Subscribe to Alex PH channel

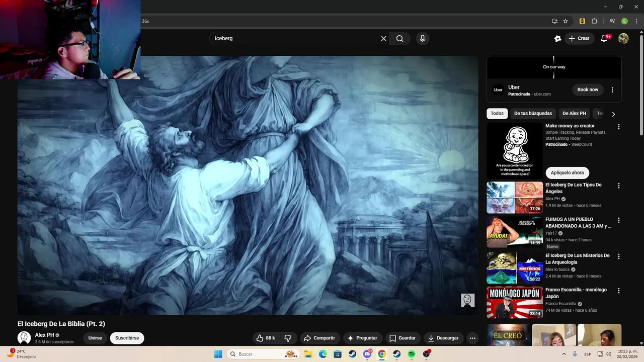click(127, 338)
